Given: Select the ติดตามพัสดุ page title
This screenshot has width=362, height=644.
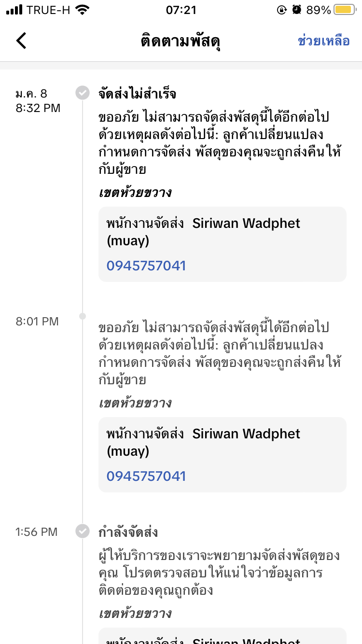Looking at the screenshot, I should (181, 42).
